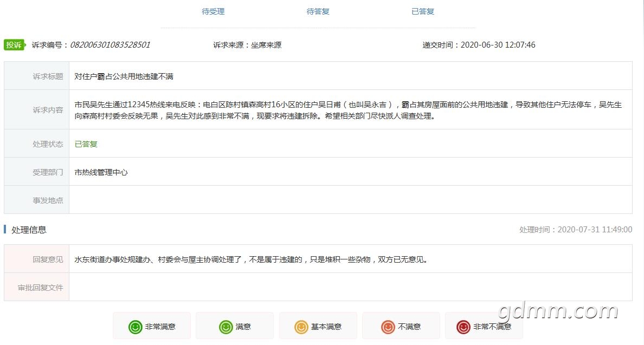Viewport: 644px width, 345px height.
Task: Choose the 不满意 rating button
Action: tap(401, 326)
